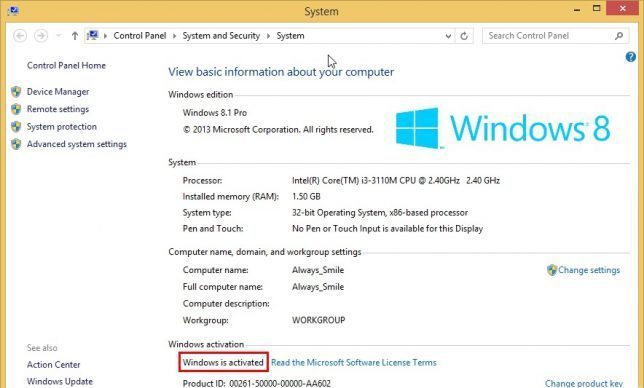Click the search magnifier icon
644x388 pixels.
pos(619,36)
